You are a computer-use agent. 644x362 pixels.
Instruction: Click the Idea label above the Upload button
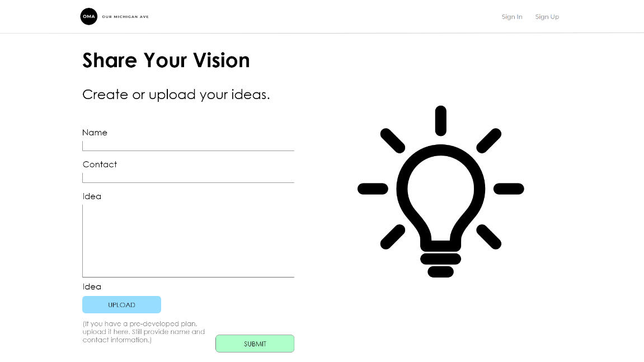click(x=92, y=286)
